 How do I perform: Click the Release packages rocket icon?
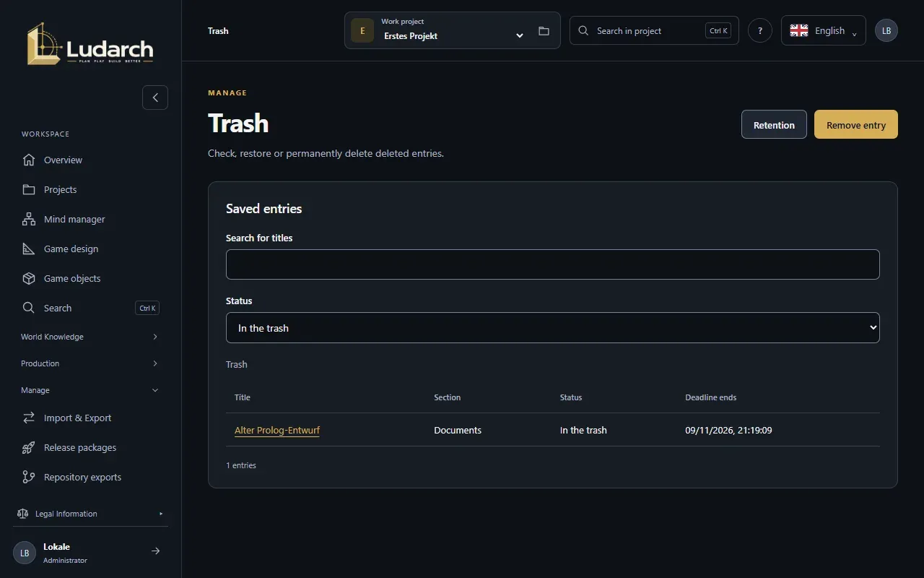coord(29,447)
